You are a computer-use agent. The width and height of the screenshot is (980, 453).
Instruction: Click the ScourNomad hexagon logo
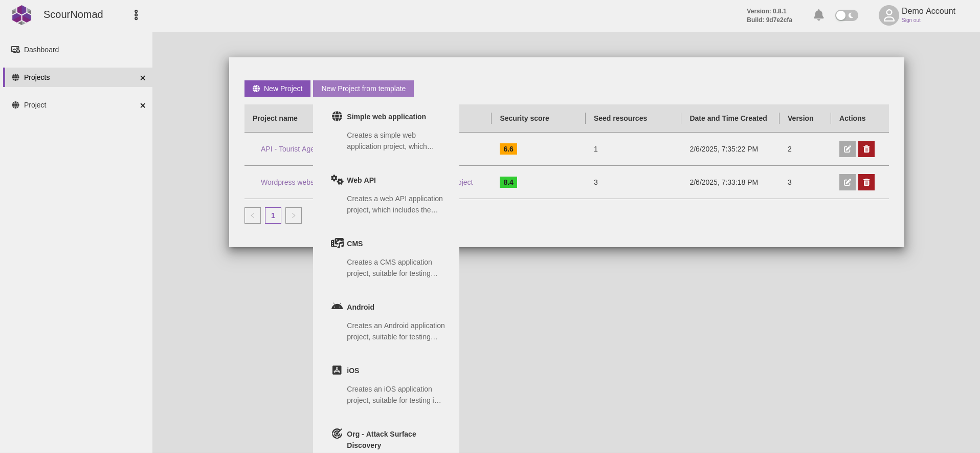point(21,15)
